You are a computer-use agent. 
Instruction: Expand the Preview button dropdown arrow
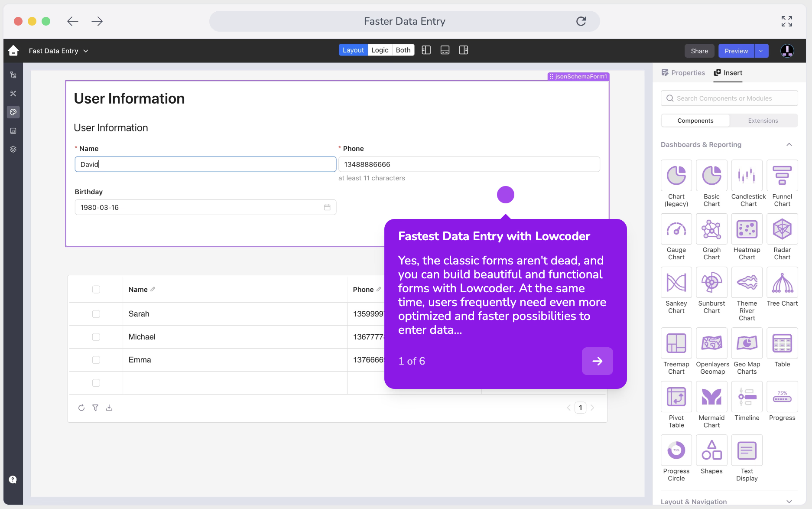coord(760,51)
